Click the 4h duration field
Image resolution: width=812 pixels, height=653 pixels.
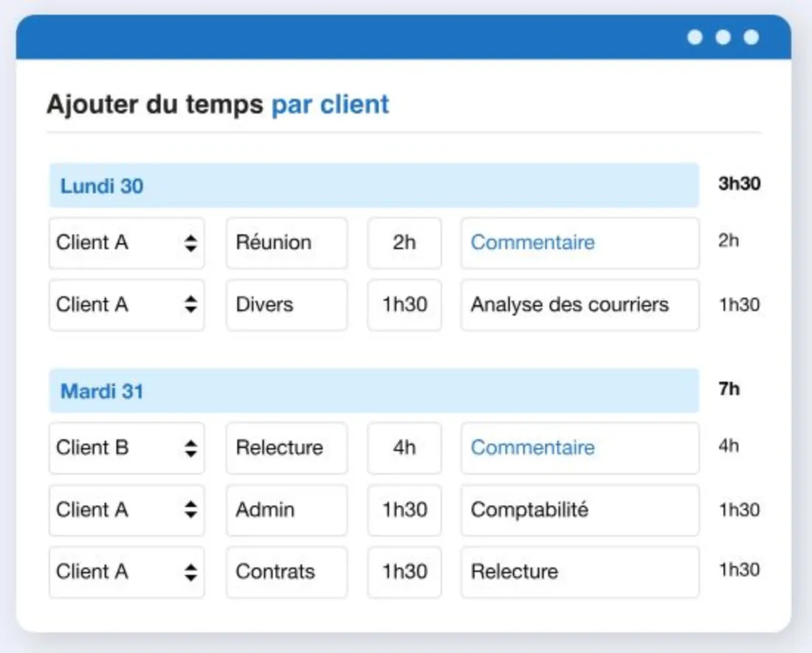coord(404,448)
